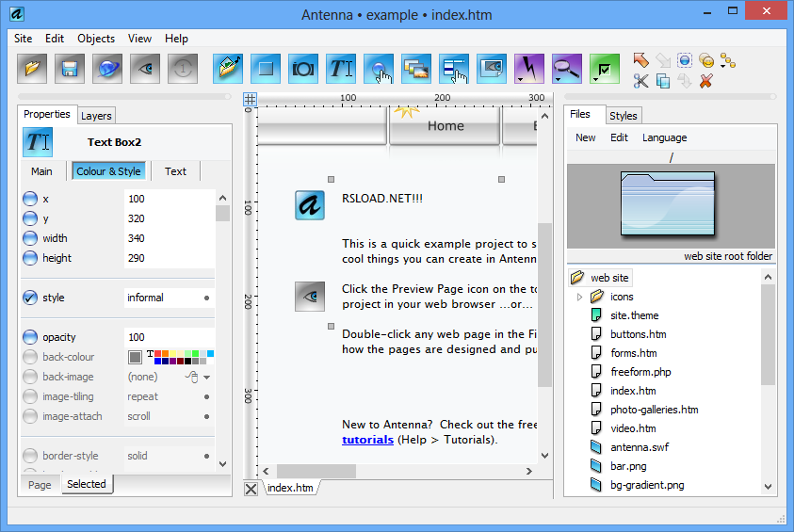The image size is (794, 532).
Task: Toggle the x property radio button
Action: pyautogui.click(x=30, y=199)
